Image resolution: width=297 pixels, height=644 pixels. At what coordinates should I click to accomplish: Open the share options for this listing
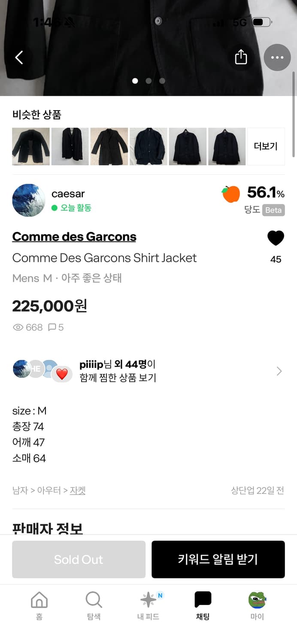241,57
